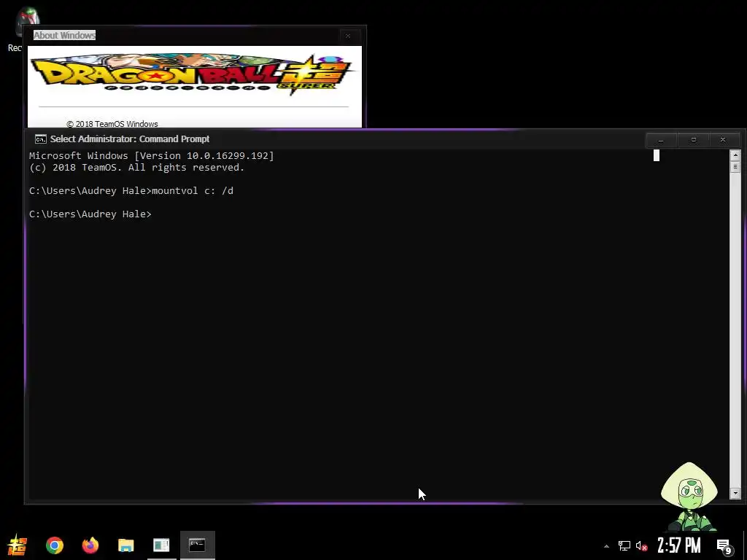Select the Command Prompt taskbar button
747x560 pixels.
tap(197, 545)
